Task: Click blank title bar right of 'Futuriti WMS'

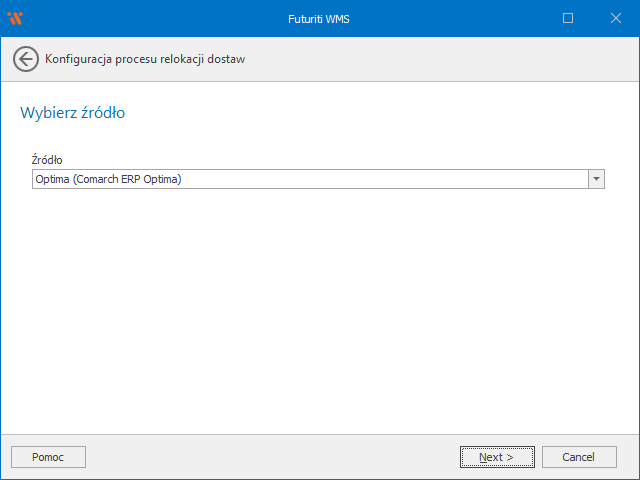Action: pyautogui.click(x=450, y=18)
